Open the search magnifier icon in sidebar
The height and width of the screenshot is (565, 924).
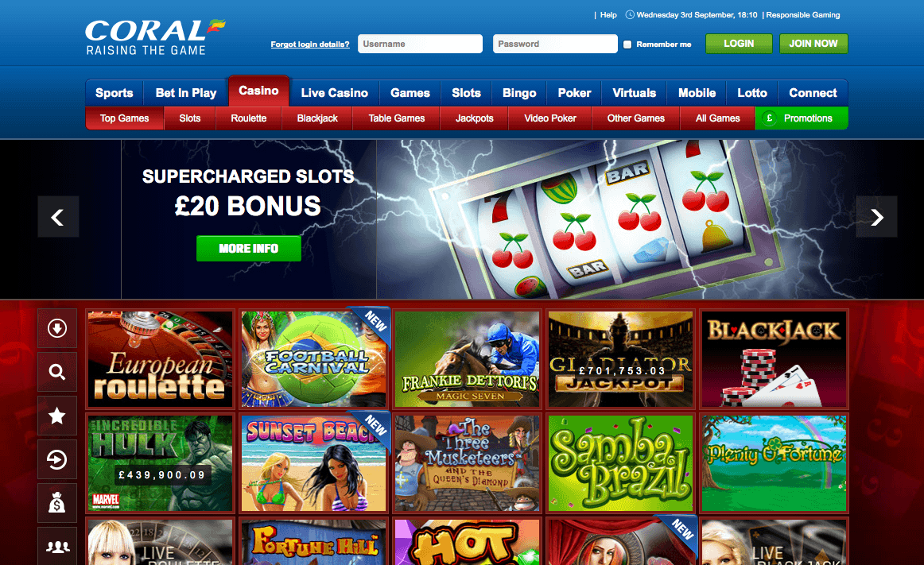point(57,372)
